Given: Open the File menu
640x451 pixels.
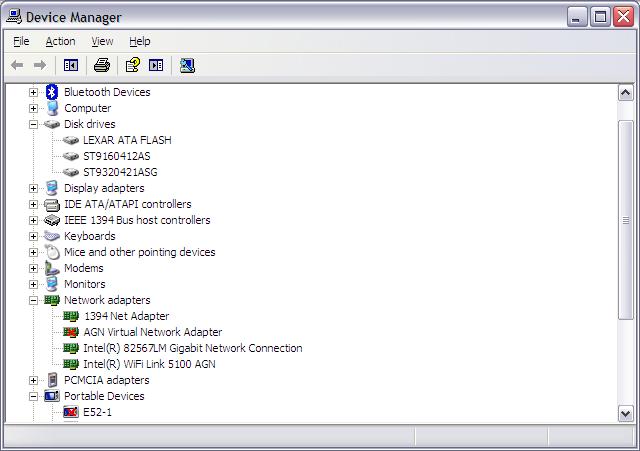Looking at the screenshot, I should point(21,41).
